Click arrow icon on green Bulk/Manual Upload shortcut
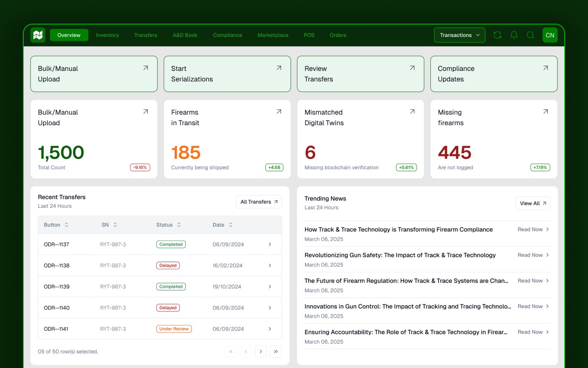 [x=146, y=68]
